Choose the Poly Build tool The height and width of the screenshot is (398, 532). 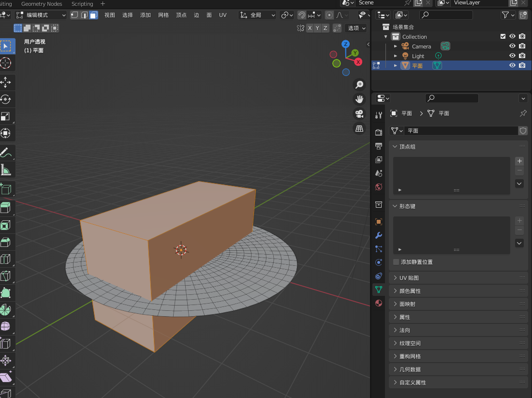point(6,293)
